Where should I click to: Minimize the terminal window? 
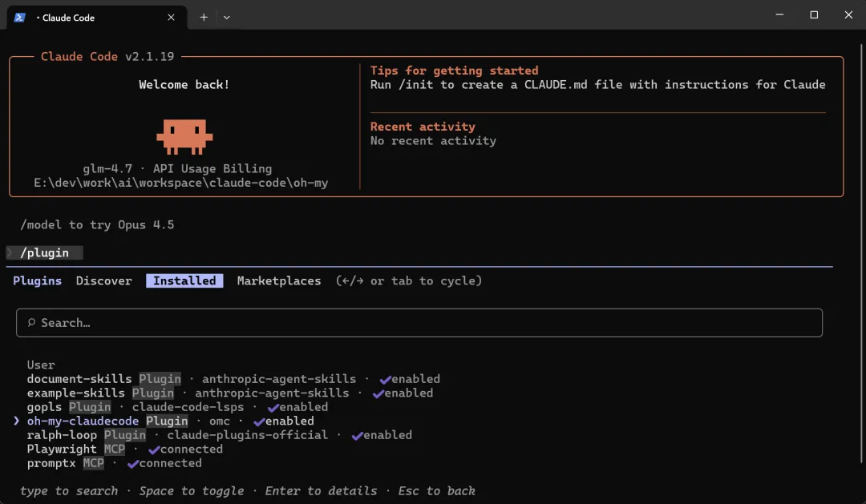pos(779,15)
